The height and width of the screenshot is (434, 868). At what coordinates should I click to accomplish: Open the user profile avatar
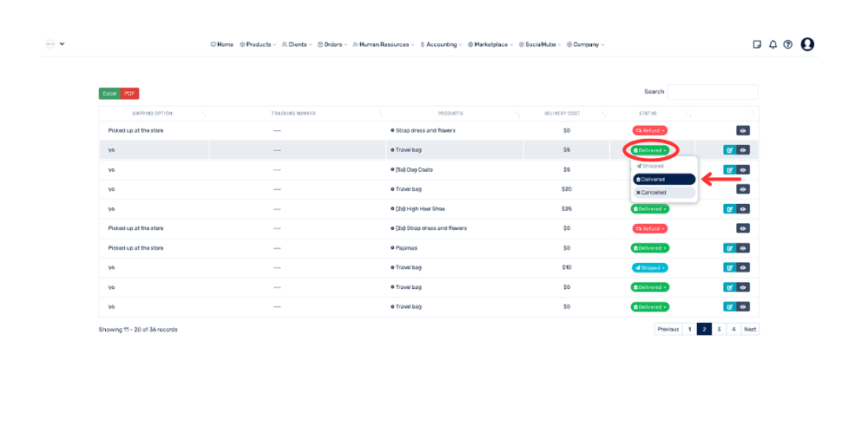tap(807, 44)
